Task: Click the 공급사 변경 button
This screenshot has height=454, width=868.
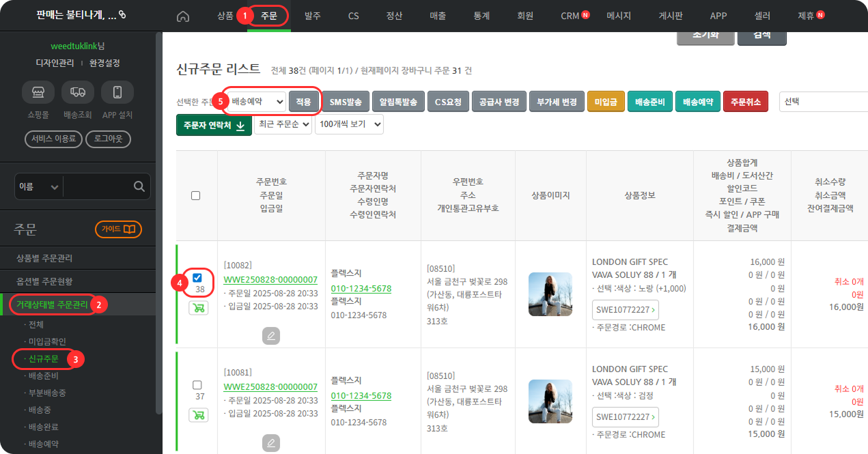Action: (499, 102)
